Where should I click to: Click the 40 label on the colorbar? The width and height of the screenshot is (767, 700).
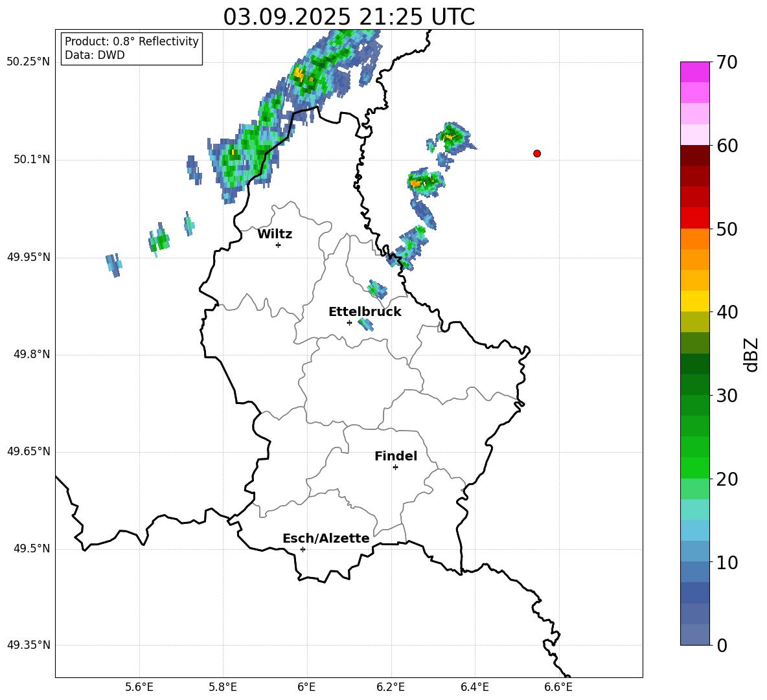point(727,312)
